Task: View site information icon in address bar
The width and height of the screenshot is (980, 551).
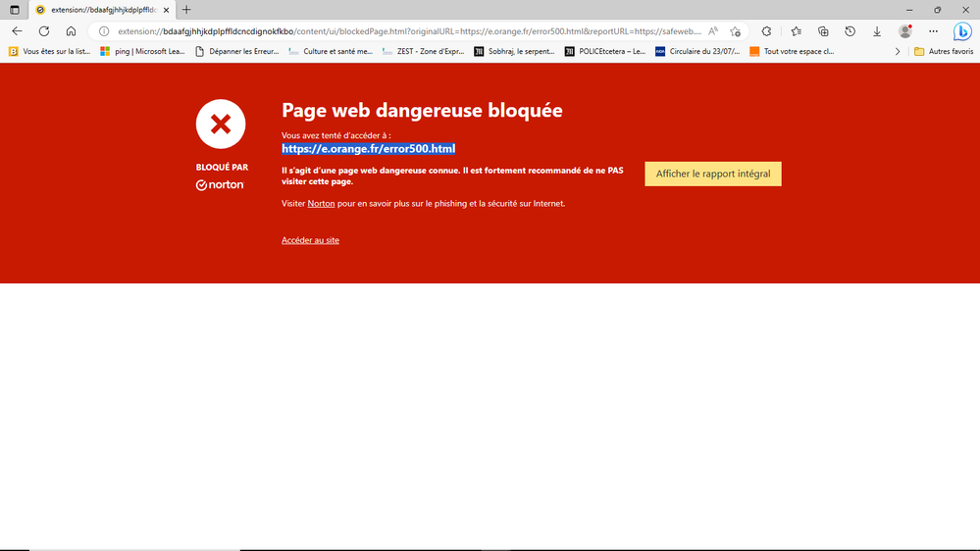Action: click(104, 31)
